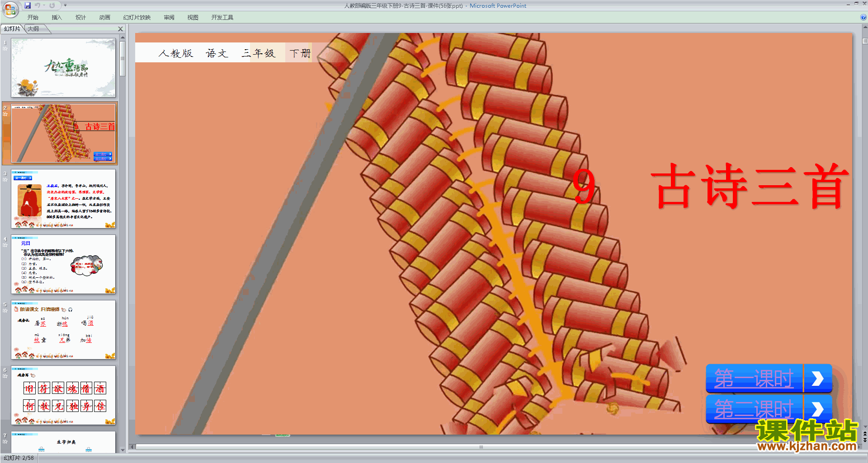Select slide 7 thumbnail 生字归类
This screenshot has width=868, height=463.
pyautogui.click(x=63, y=442)
